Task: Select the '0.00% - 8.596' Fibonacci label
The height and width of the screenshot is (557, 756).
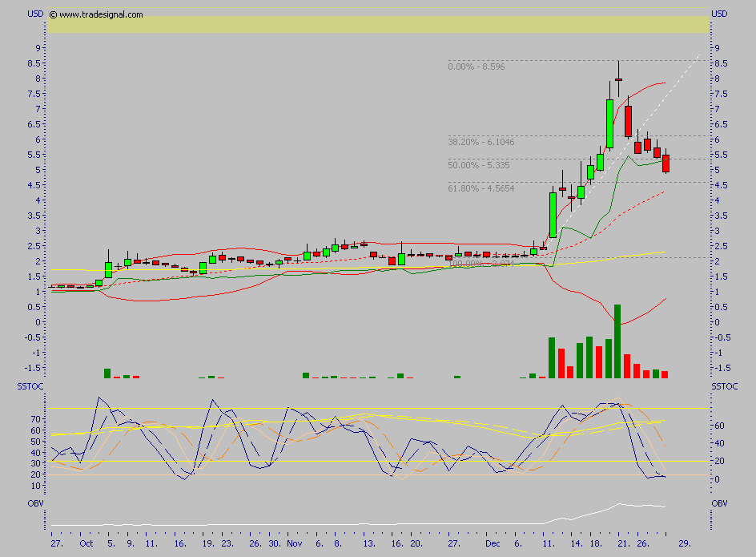Action: coord(477,67)
